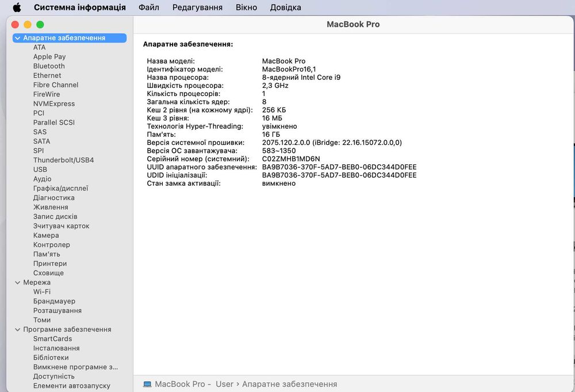This screenshot has width=575, height=392.
Task: Select the Мережа category label
Action: point(37,282)
